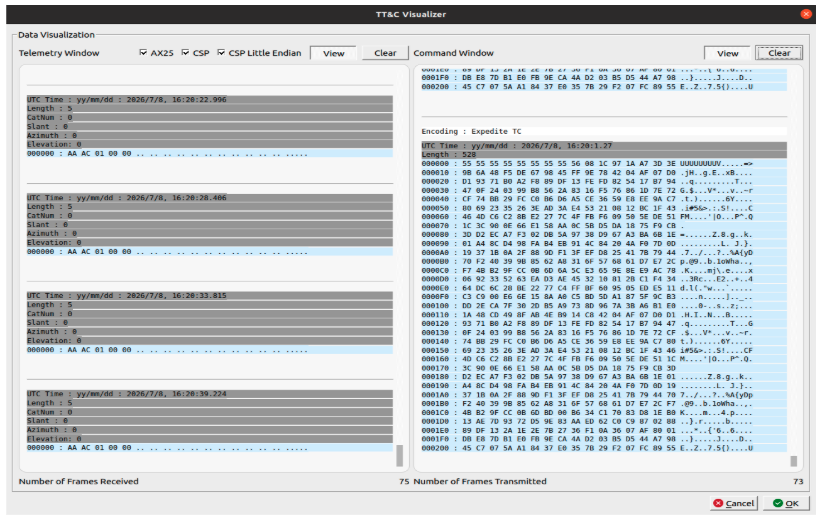Click hex row 0000A0 in Command Window
Screen dimensions: 818x521
click(604, 252)
